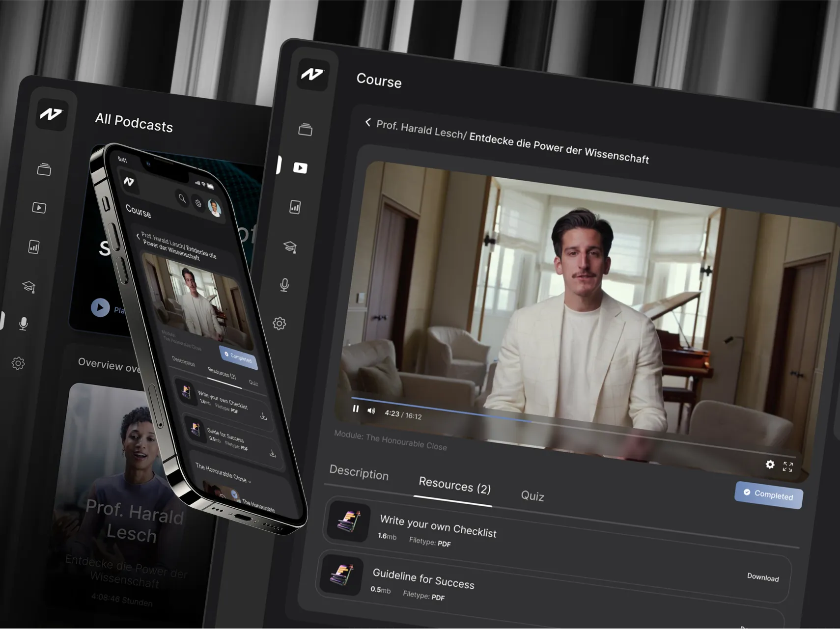840x629 pixels.
Task: Tap download icon for Guide for Success on phone
Action: coord(273,453)
